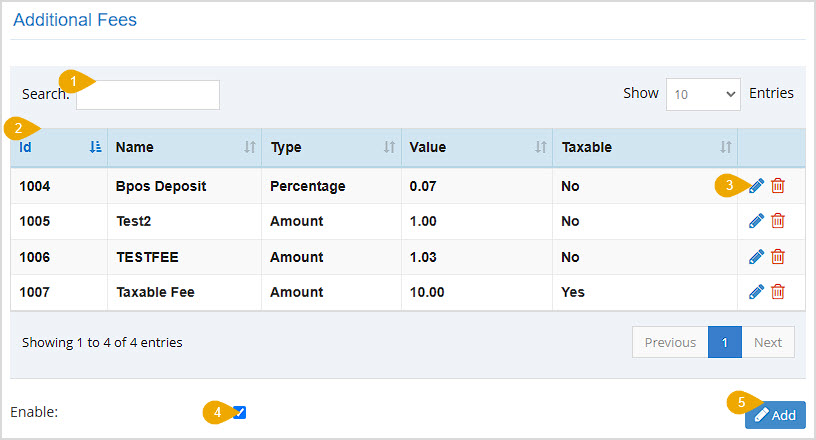
Task: Sort the table by Value column
Action: (477, 147)
